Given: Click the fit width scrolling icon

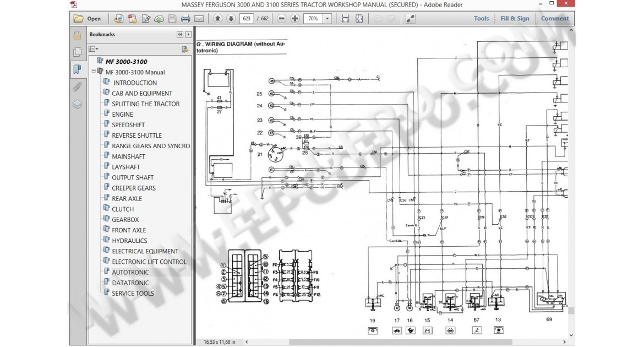Looking at the screenshot, I should pos(346,19).
